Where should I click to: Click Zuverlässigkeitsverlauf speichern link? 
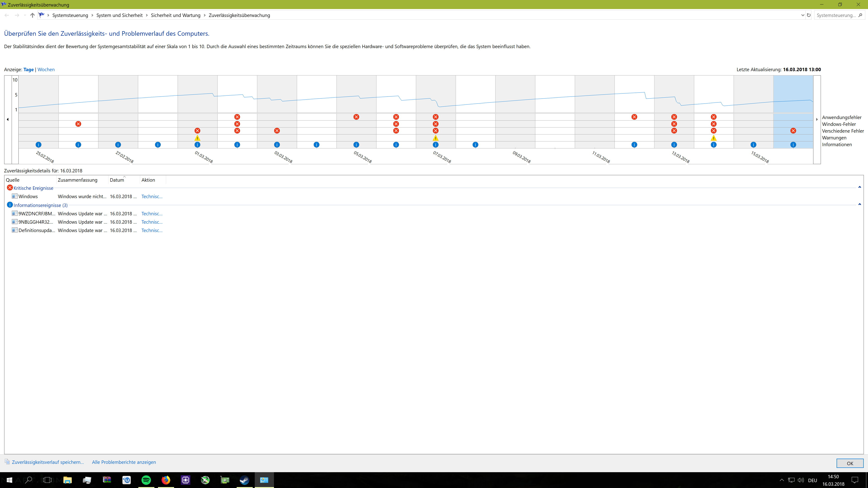click(x=47, y=462)
